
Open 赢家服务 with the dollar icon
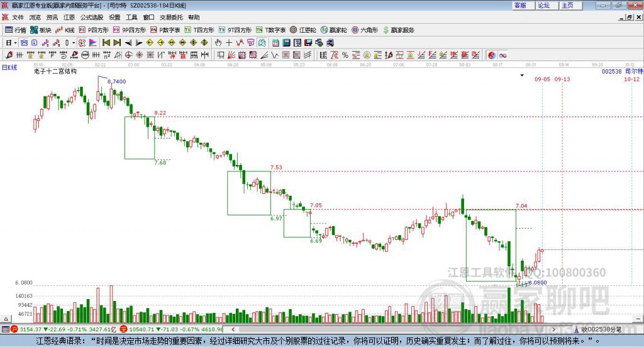(x=398, y=30)
